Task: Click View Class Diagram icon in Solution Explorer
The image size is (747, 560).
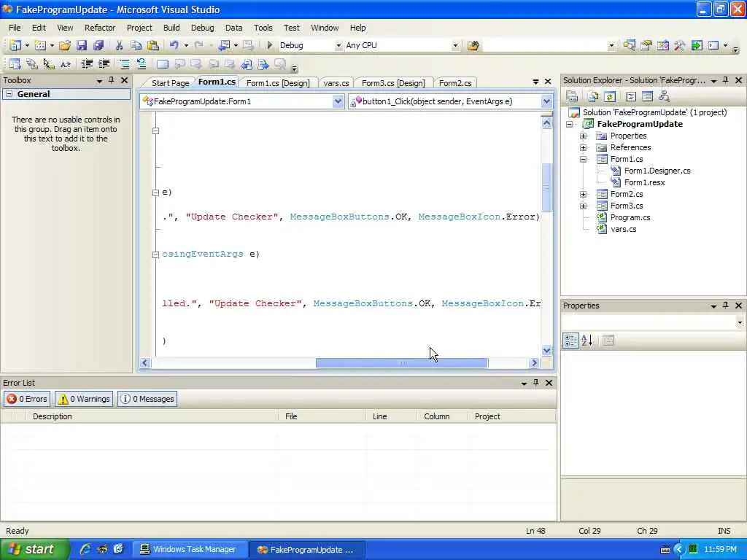Action: (x=664, y=97)
